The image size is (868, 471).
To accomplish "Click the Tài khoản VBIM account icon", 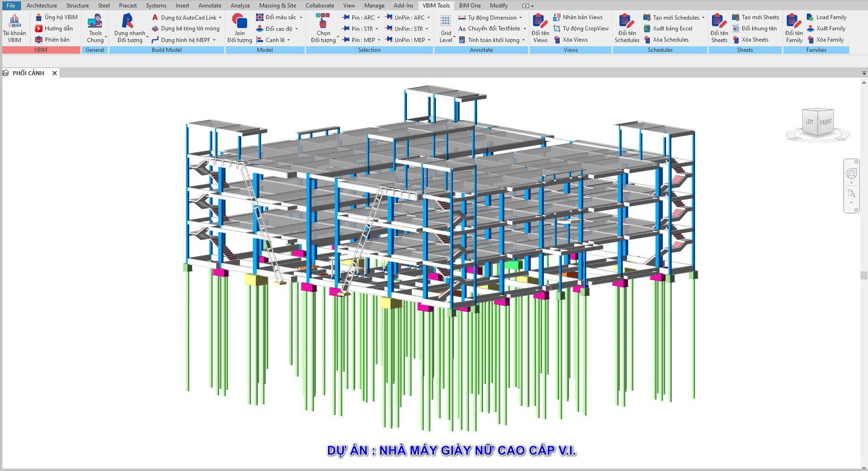I will tap(14, 21).
